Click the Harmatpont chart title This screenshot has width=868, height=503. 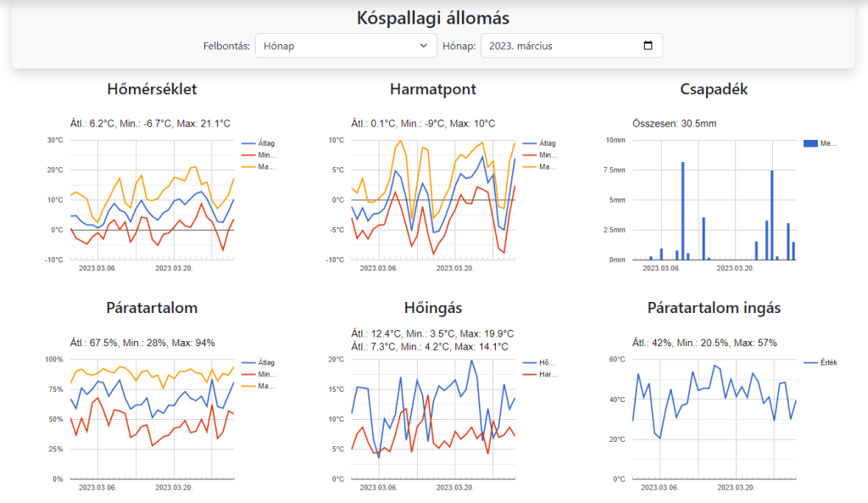pos(433,89)
